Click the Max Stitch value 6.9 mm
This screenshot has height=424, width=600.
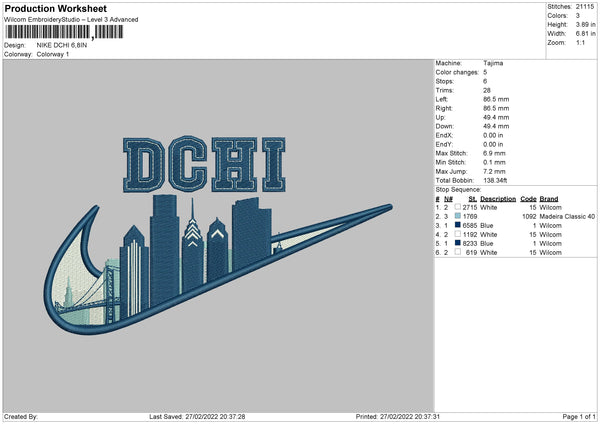tap(494, 153)
